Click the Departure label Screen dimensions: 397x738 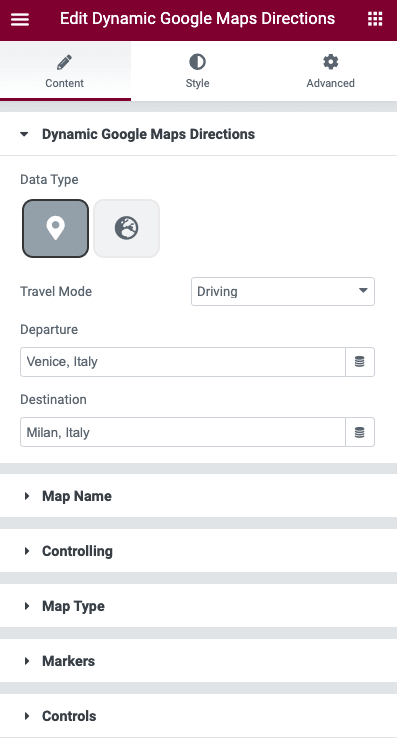(x=49, y=329)
